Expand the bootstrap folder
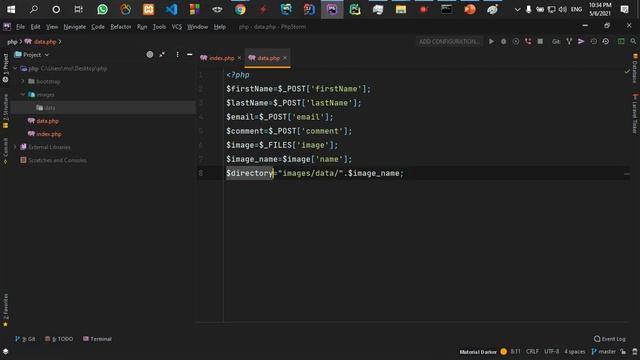640x360 pixels. pyautogui.click(x=23, y=82)
